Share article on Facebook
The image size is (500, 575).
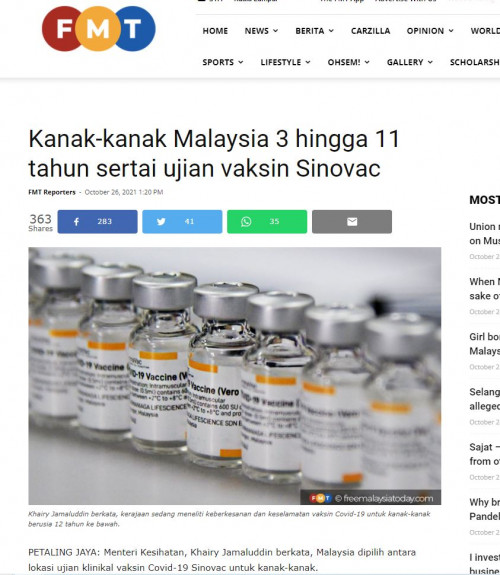(x=97, y=221)
